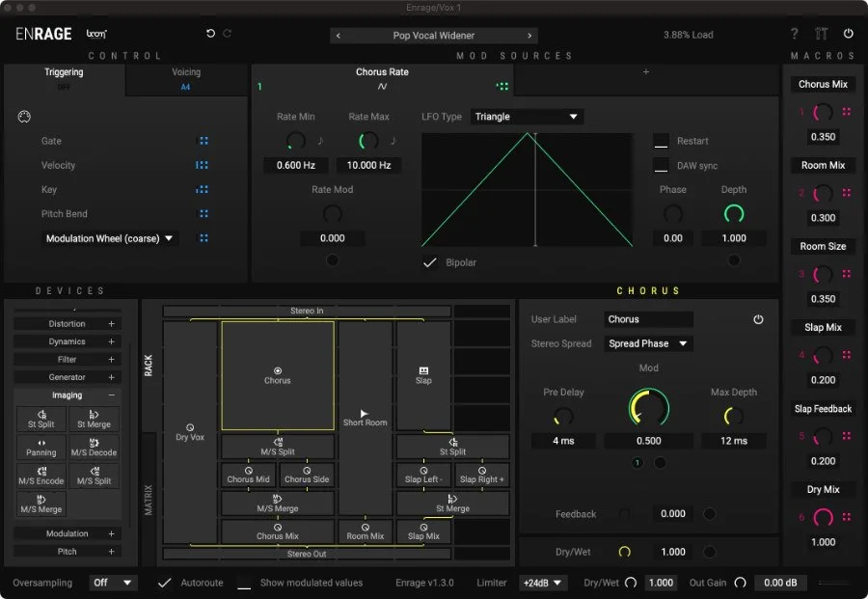This screenshot has height=599, width=868.
Task: Expand the Distortion device category
Action: 68,324
